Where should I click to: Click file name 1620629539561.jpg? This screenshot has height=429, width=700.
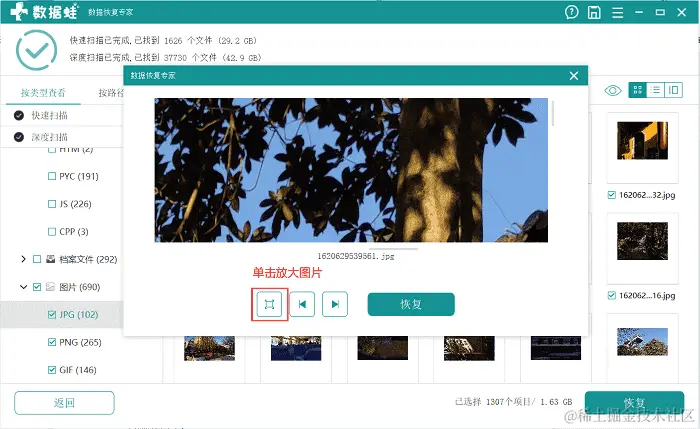pyautogui.click(x=356, y=256)
